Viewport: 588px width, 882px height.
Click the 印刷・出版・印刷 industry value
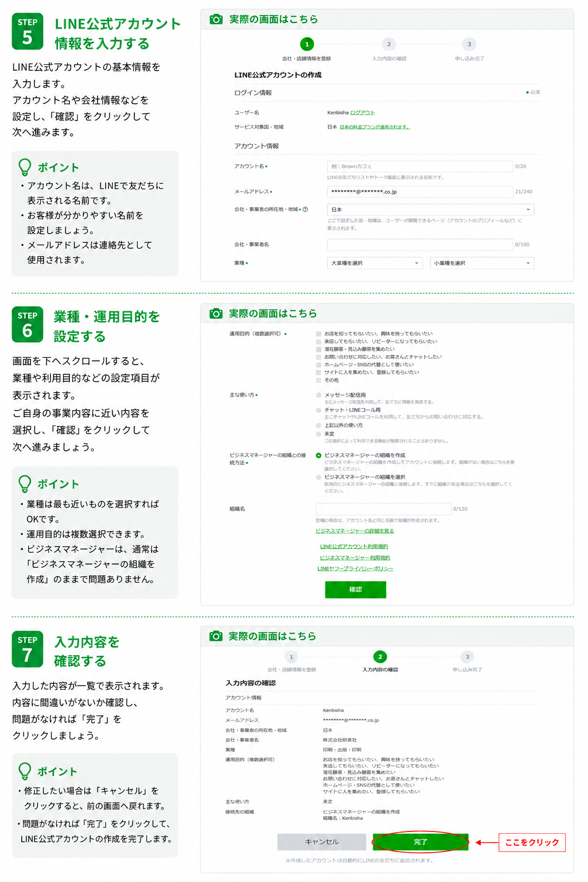coord(342,750)
